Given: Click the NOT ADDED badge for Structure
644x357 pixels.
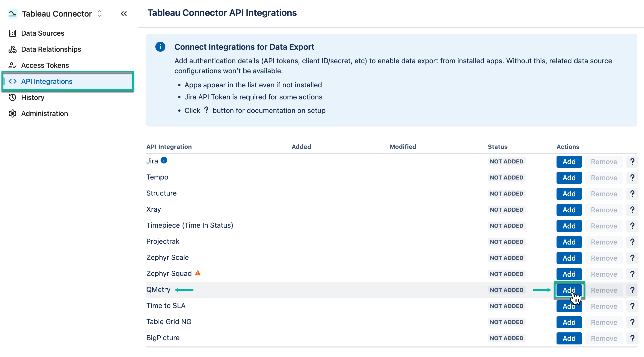Looking at the screenshot, I should (506, 194).
